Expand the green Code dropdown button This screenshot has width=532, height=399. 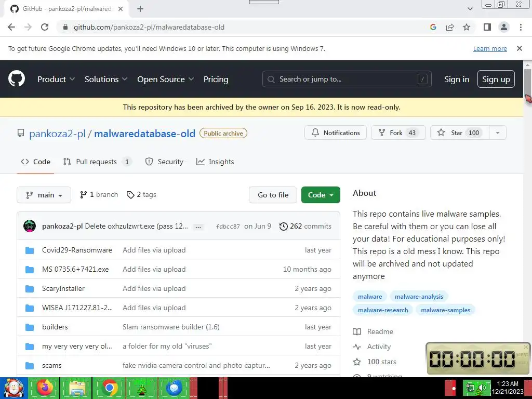point(321,195)
